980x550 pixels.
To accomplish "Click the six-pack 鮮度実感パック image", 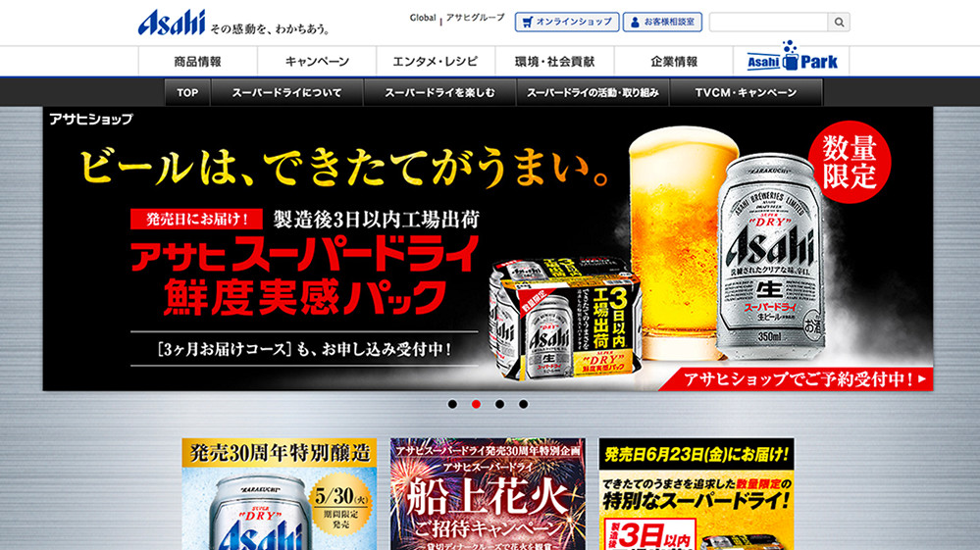I will [x=566, y=319].
